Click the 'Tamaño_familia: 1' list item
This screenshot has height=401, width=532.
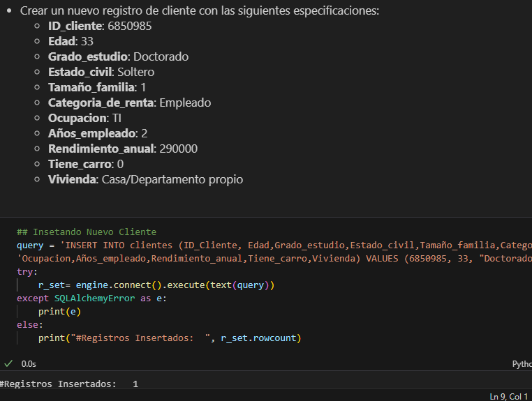[97, 87]
